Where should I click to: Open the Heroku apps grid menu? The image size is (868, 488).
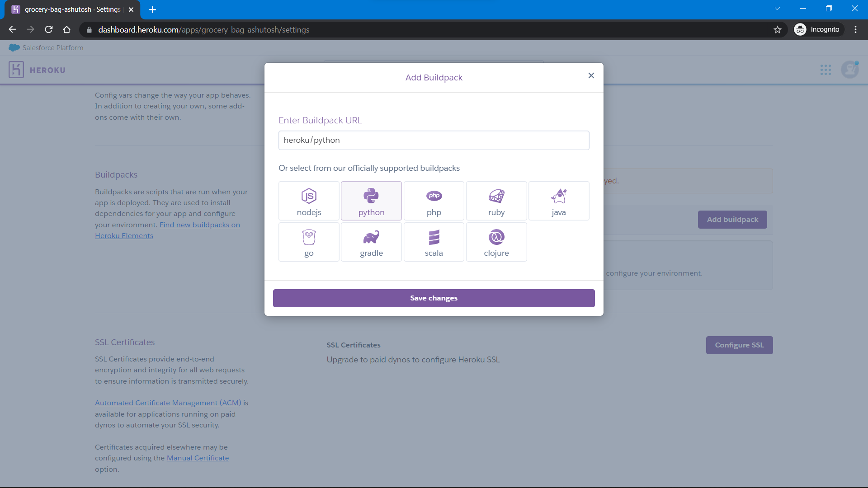[x=826, y=70]
